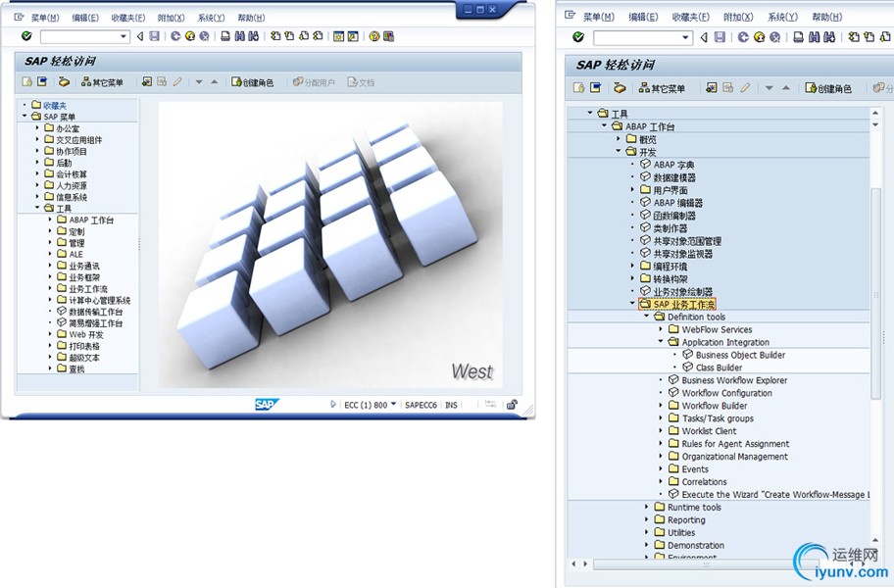This screenshot has height=588, width=894.
Task: Click 创建角色 button in right window
Action: (x=828, y=88)
